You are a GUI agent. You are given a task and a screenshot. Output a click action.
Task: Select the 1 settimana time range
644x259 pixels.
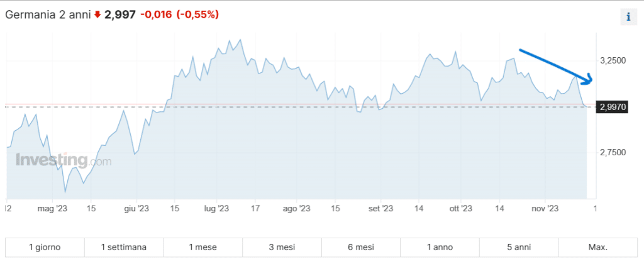click(x=124, y=247)
